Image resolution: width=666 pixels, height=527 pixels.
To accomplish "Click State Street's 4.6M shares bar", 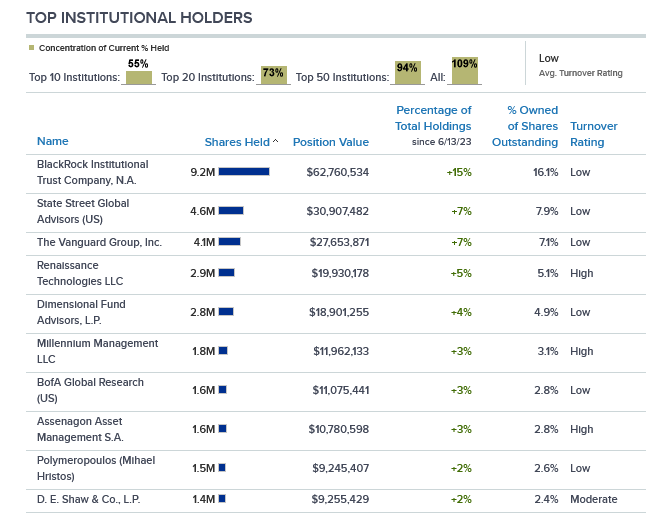I will point(231,211).
